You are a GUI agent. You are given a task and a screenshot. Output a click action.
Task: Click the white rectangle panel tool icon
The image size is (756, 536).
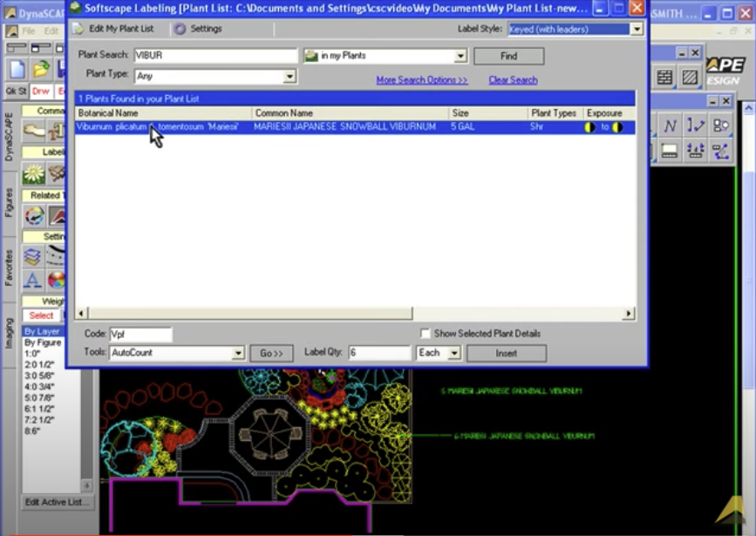click(x=670, y=152)
